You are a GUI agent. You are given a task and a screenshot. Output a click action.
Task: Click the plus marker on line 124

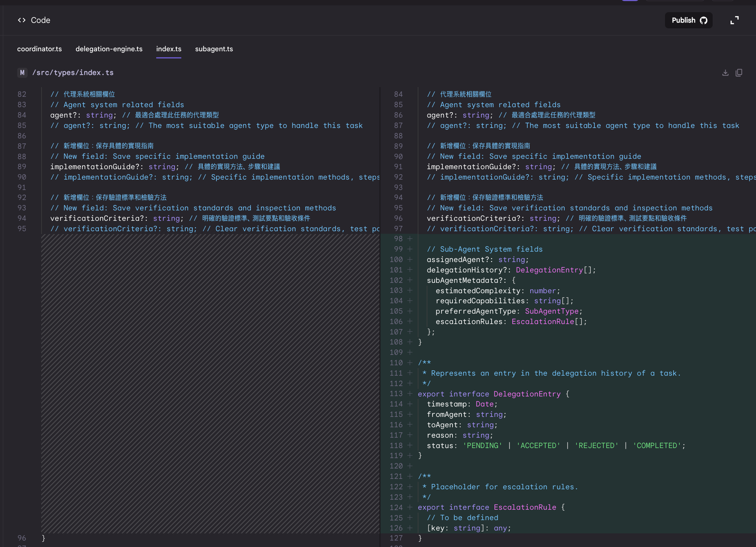point(410,507)
